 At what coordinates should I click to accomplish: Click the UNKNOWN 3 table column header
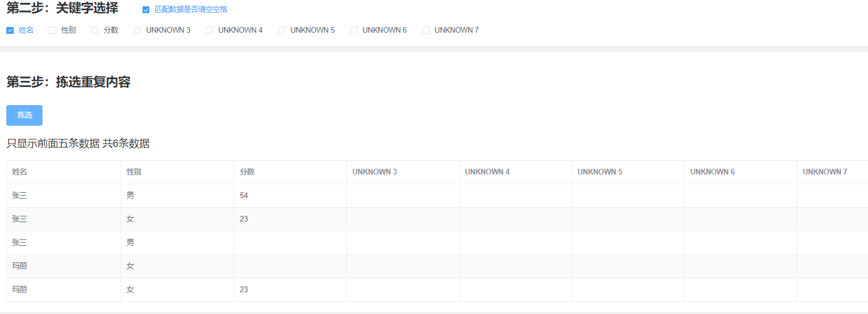tap(403, 172)
